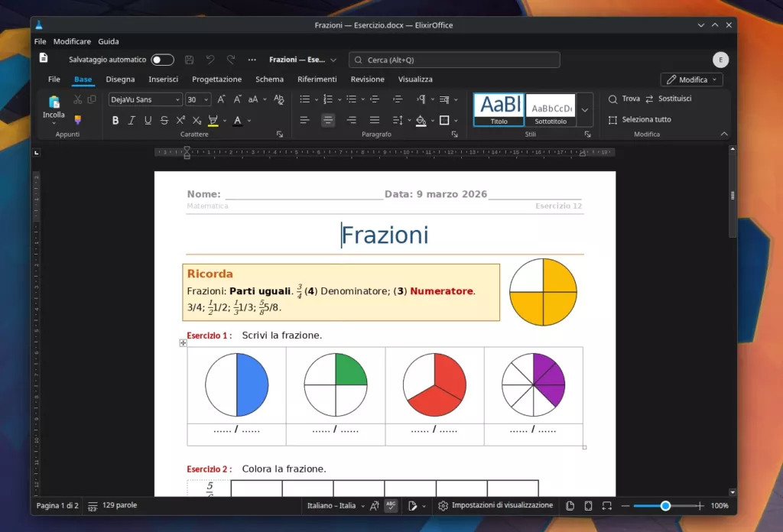Switch to the Disegna tab
Screen dimensions: 783x532
click(x=120, y=79)
